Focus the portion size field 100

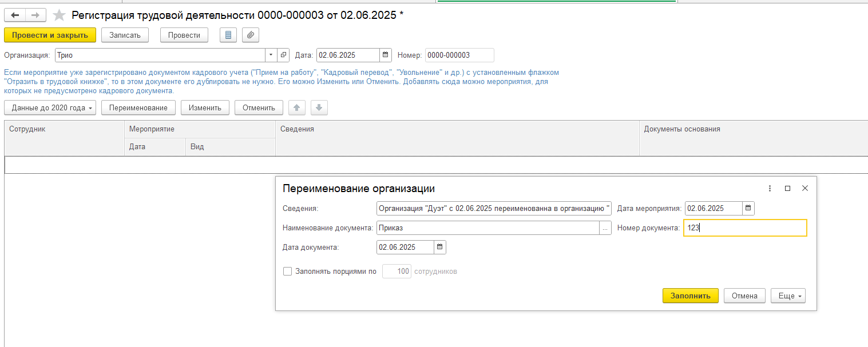[x=397, y=272]
